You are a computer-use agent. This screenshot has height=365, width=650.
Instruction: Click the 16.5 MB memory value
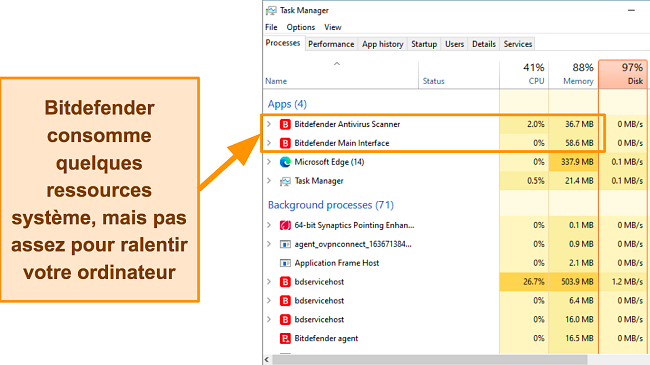[x=579, y=338]
